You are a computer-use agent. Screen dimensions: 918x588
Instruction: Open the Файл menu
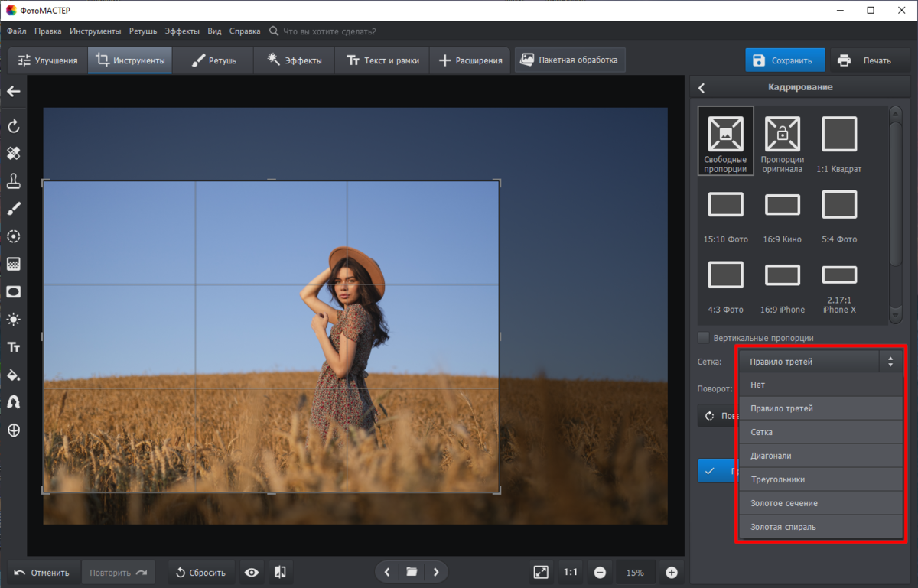(16, 31)
